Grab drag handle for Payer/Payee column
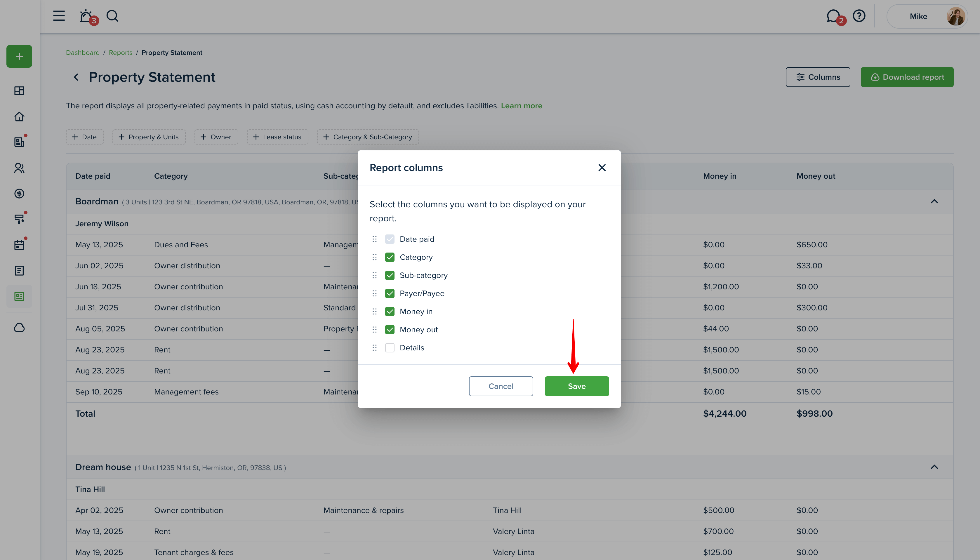Screen dimensions: 980x560 point(375,293)
